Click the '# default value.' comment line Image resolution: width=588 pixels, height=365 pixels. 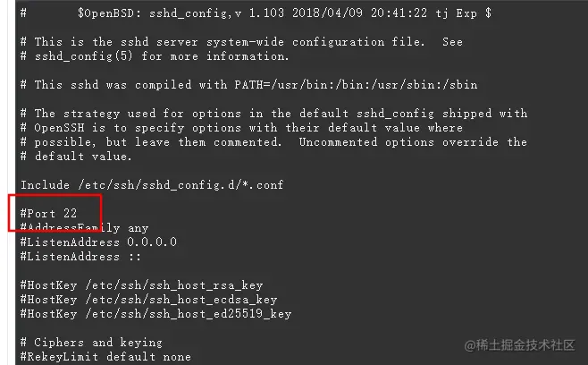[76, 157]
